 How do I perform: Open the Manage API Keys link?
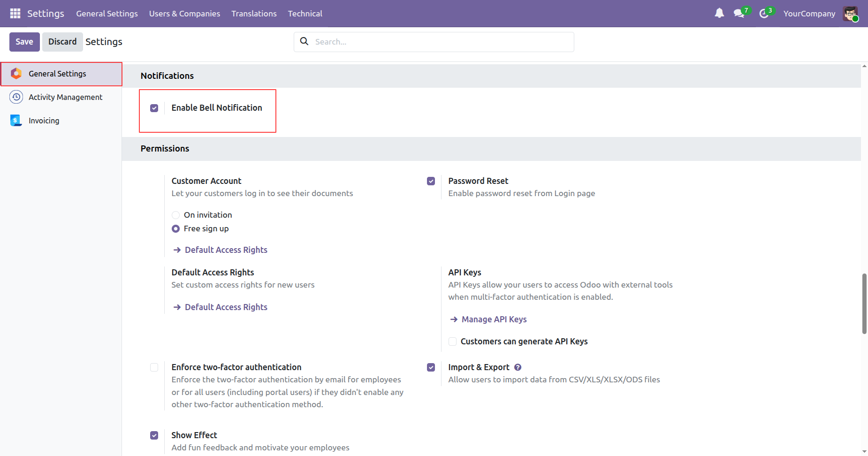pyautogui.click(x=494, y=319)
